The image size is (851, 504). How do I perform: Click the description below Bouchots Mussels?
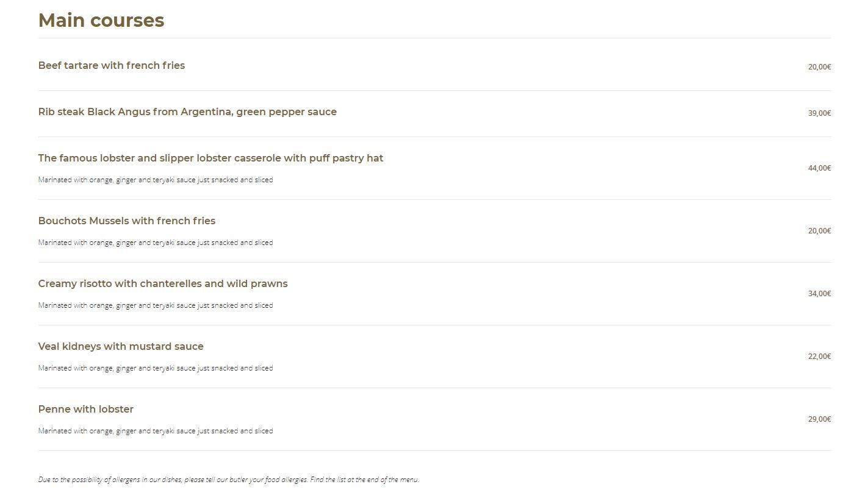click(x=156, y=243)
